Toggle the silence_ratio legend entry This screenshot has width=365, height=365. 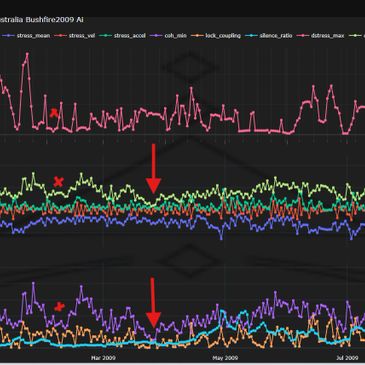[x=269, y=35]
